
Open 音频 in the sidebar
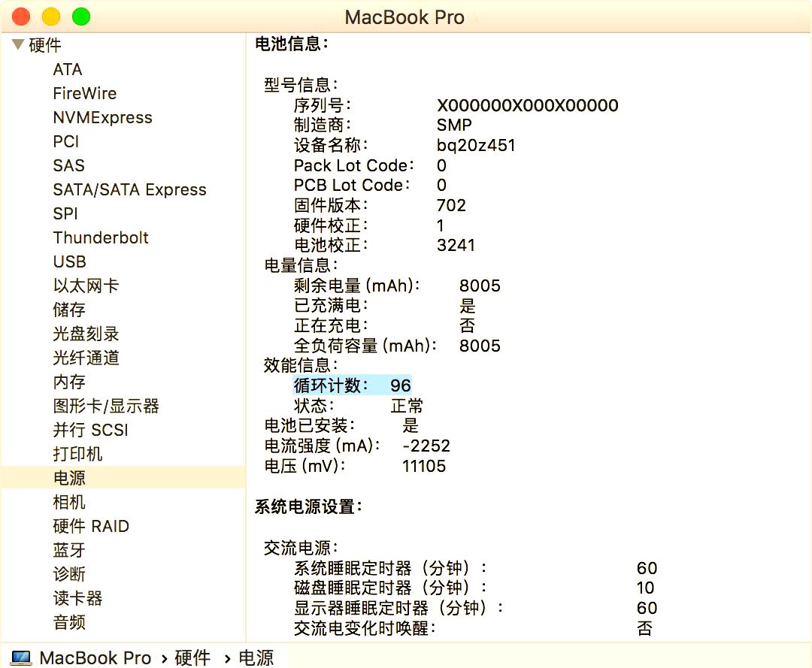coord(69,622)
